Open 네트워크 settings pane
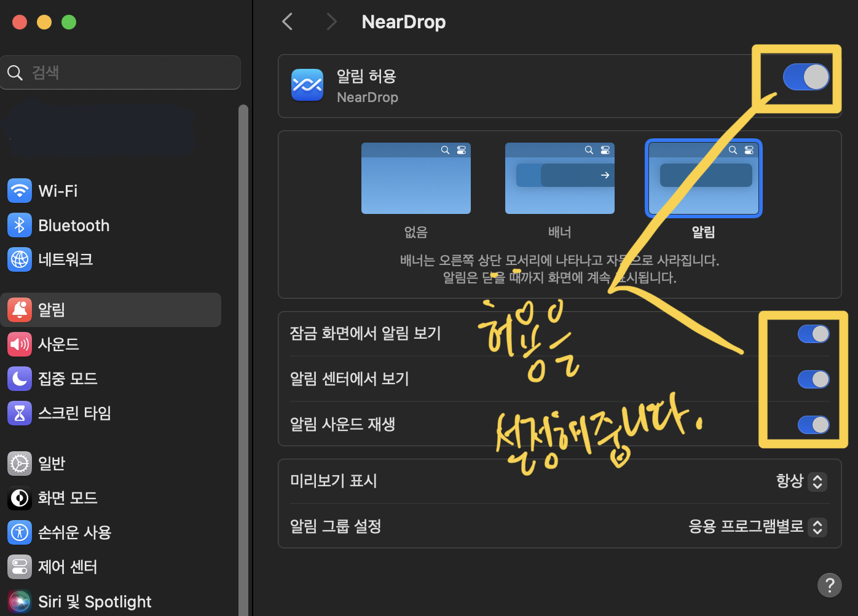 point(111,259)
